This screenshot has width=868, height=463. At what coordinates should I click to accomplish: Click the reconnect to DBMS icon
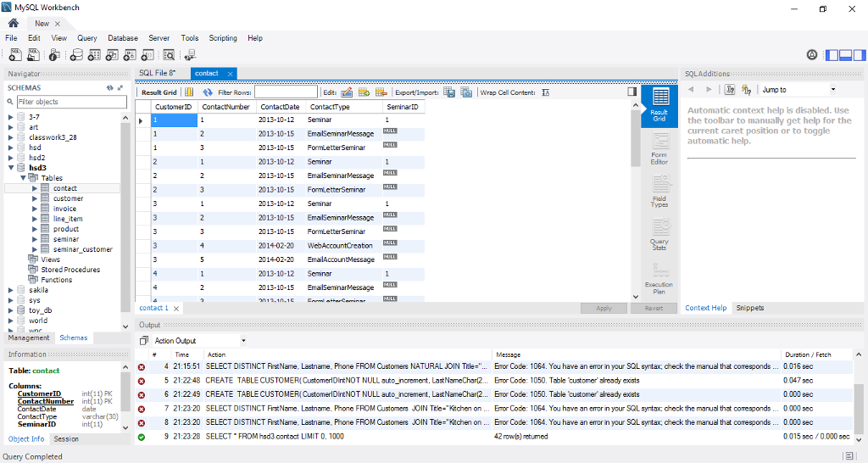coord(190,55)
